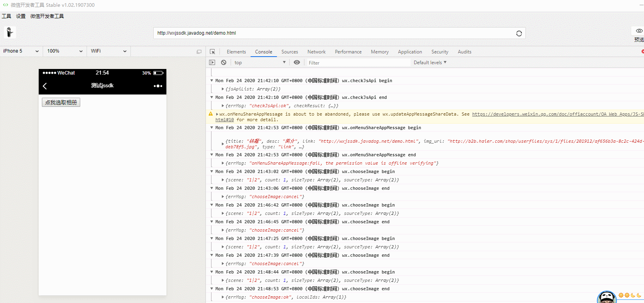Expand the offline verifying errMsg object
Screen dimensions: 644x303
coord(223,163)
